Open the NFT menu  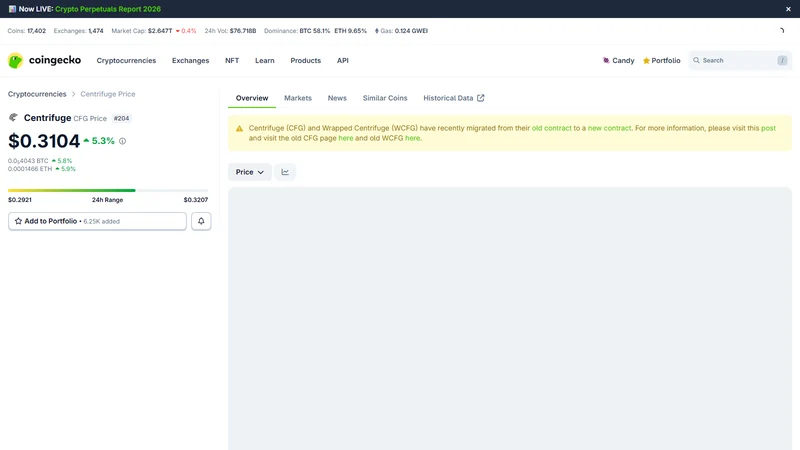232,60
